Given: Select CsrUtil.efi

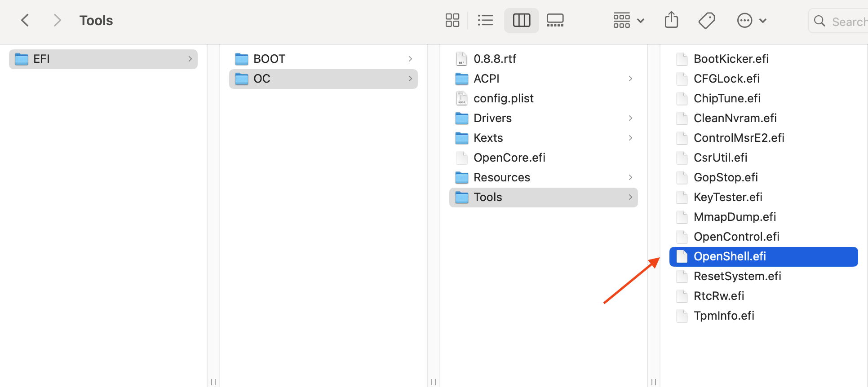Looking at the screenshot, I should point(764,158).
